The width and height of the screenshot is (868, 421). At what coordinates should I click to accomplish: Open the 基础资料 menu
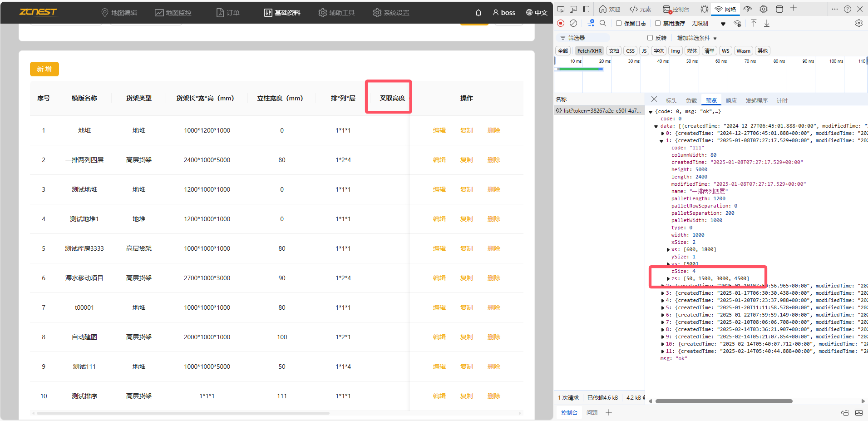point(282,13)
